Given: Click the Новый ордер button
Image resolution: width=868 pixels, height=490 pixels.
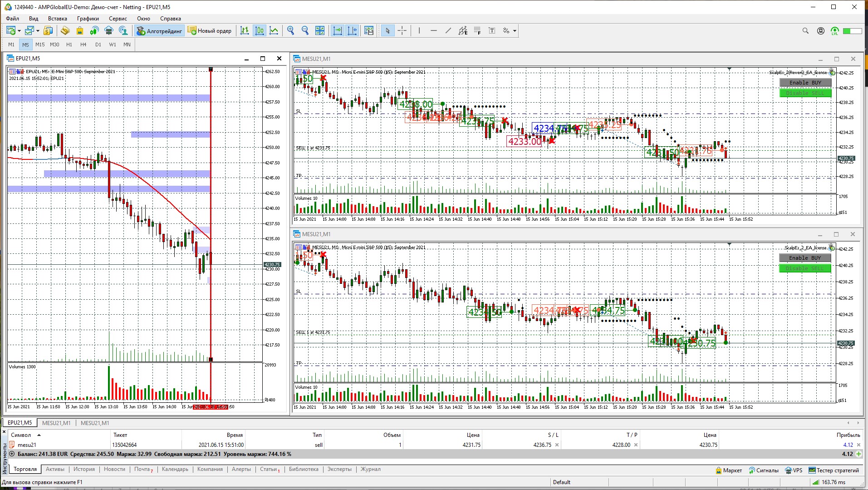Looking at the screenshot, I should [x=210, y=31].
